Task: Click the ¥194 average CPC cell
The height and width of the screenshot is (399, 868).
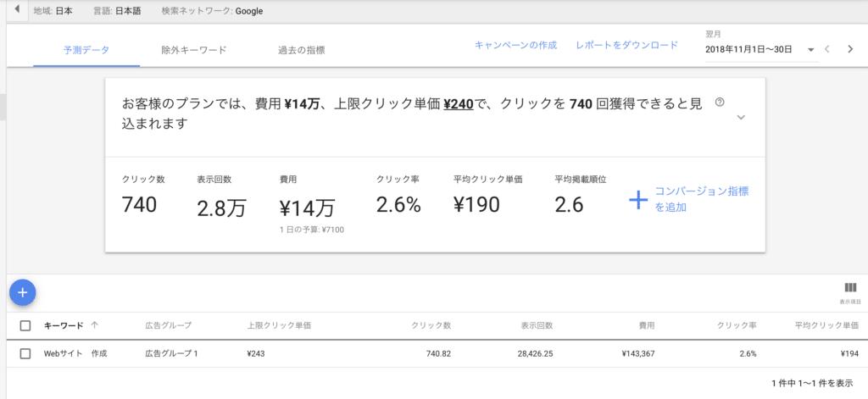Action: [x=851, y=353]
